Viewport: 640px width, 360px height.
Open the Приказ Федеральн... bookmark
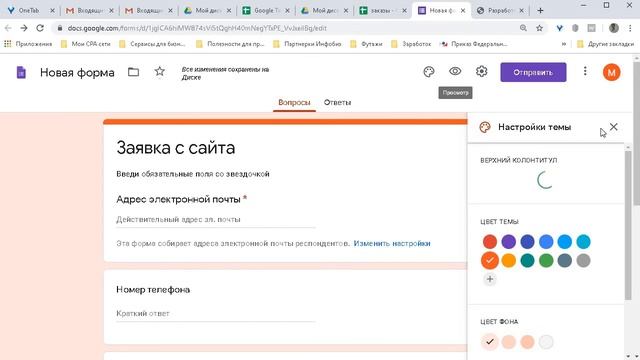(x=474, y=44)
